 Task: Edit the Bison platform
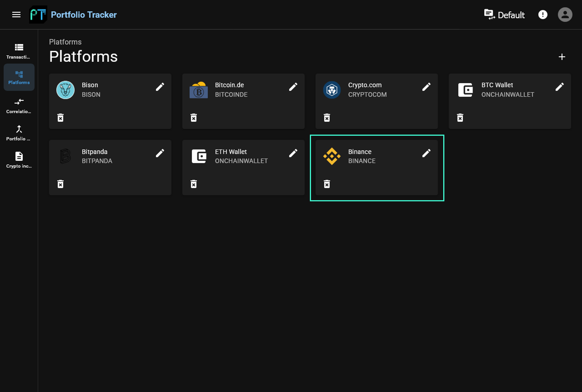coord(160,87)
